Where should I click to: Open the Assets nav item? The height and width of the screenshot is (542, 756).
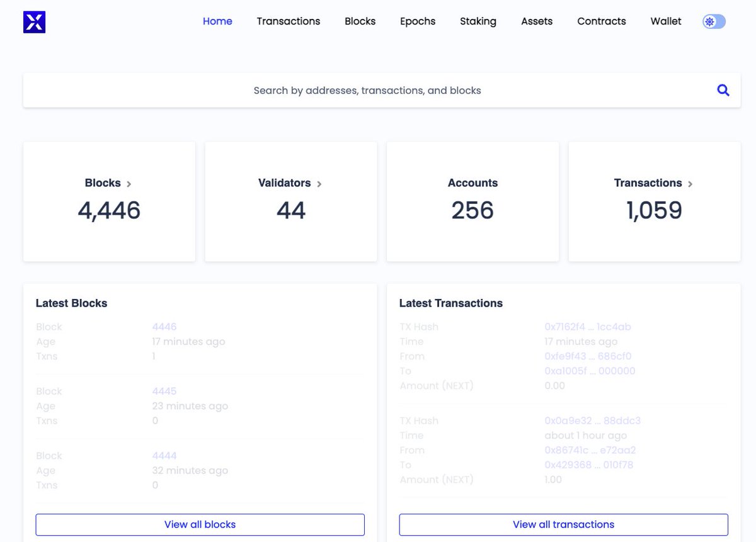537,21
